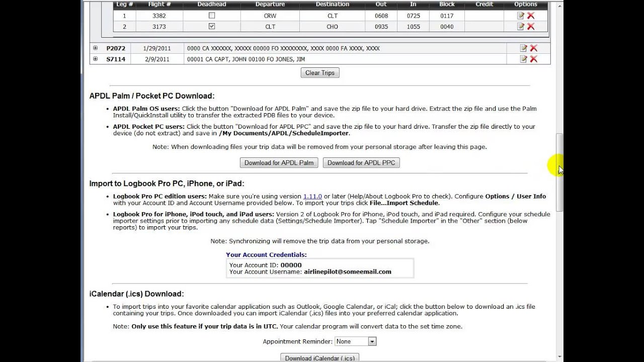Expand trip S7114 row
Viewport: 644px width, 362px height.
click(x=95, y=59)
